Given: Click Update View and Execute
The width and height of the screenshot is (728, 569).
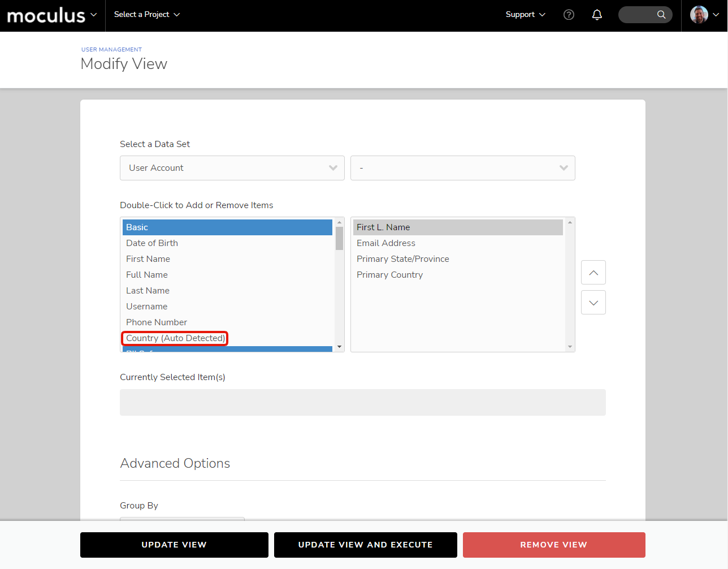Looking at the screenshot, I should tap(365, 545).
